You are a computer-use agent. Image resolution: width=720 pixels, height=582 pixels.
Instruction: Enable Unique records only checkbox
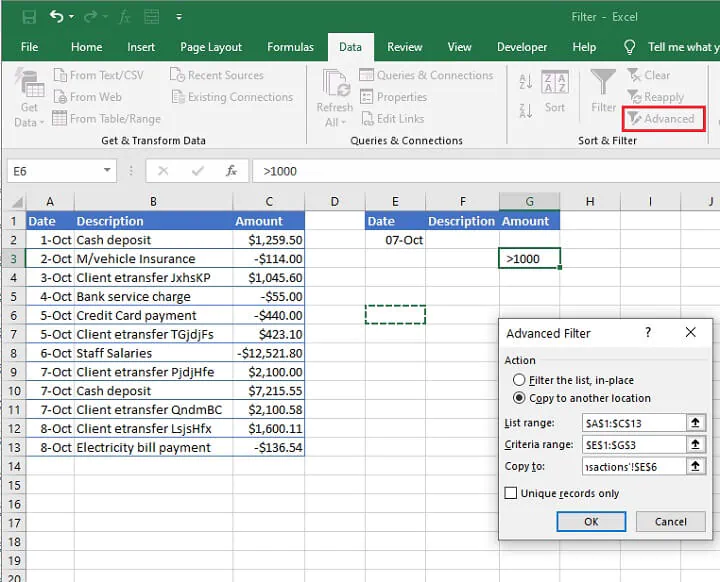510,493
